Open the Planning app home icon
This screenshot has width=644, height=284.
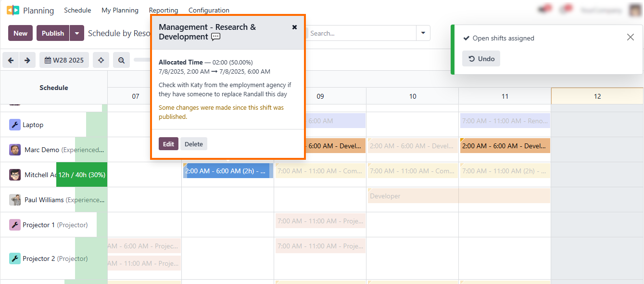[12, 10]
